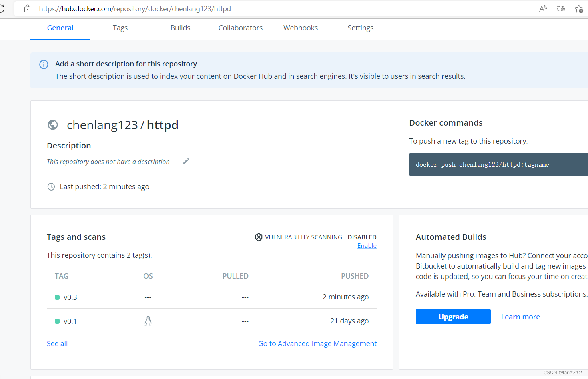Open the read aloud icon
This screenshot has width=588, height=379.
tap(543, 8)
